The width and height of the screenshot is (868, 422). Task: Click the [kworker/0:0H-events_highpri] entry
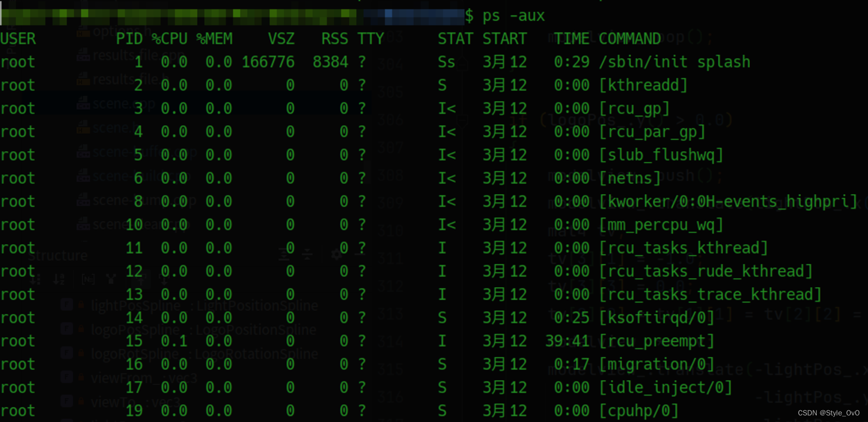tap(728, 202)
